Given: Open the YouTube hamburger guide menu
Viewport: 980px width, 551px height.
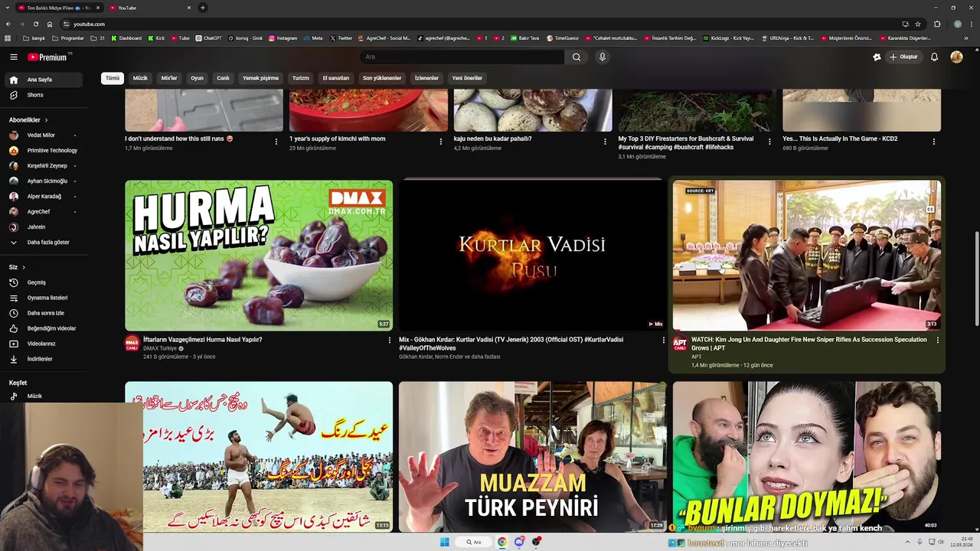Looking at the screenshot, I should pos(14,57).
